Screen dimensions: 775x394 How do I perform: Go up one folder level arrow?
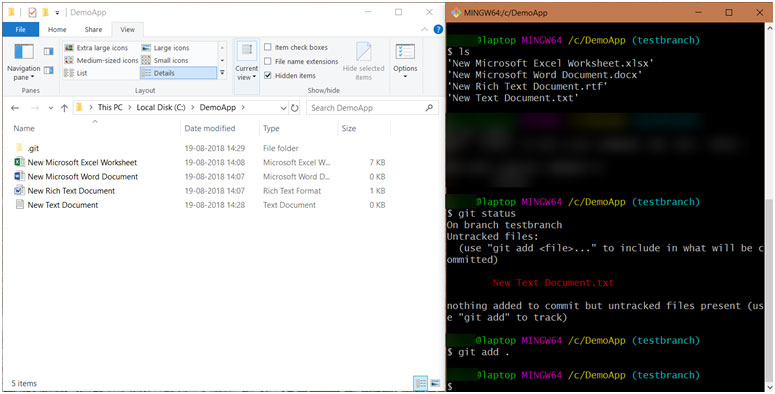64,108
